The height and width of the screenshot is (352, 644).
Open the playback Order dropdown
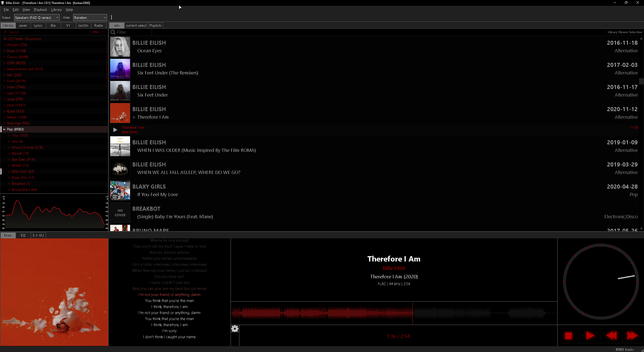[90, 18]
